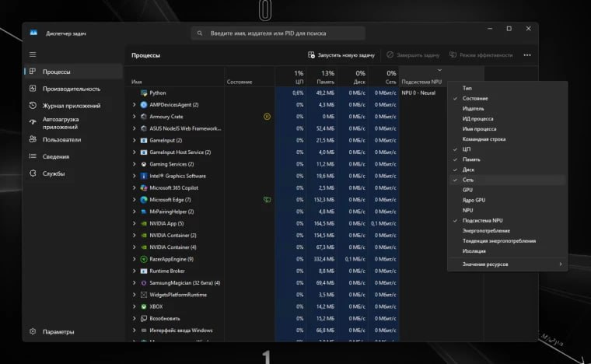Click the Microsoft 365 Copilot icon
591x364 pixels.
(x=144, y=187)
